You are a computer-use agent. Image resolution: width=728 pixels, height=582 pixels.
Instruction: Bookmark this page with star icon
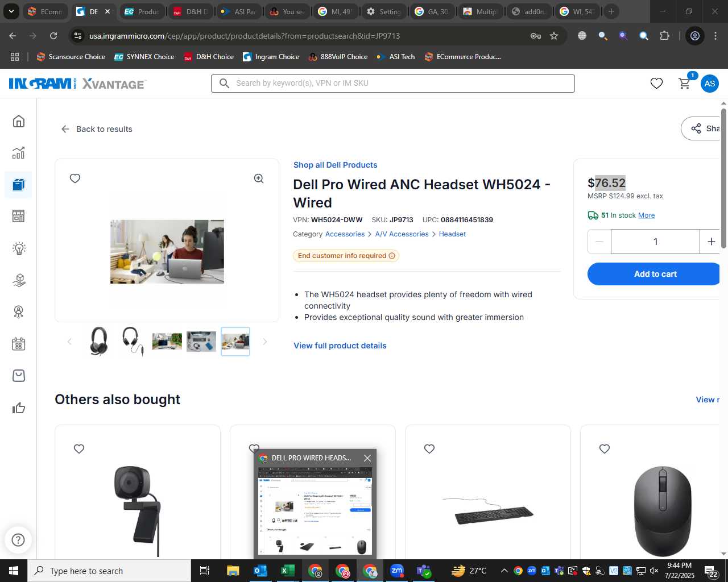point(554,36)
